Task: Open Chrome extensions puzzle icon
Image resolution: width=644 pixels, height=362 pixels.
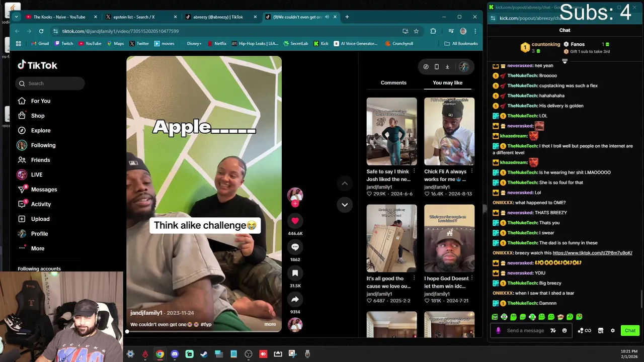Action: pos(433,31)
